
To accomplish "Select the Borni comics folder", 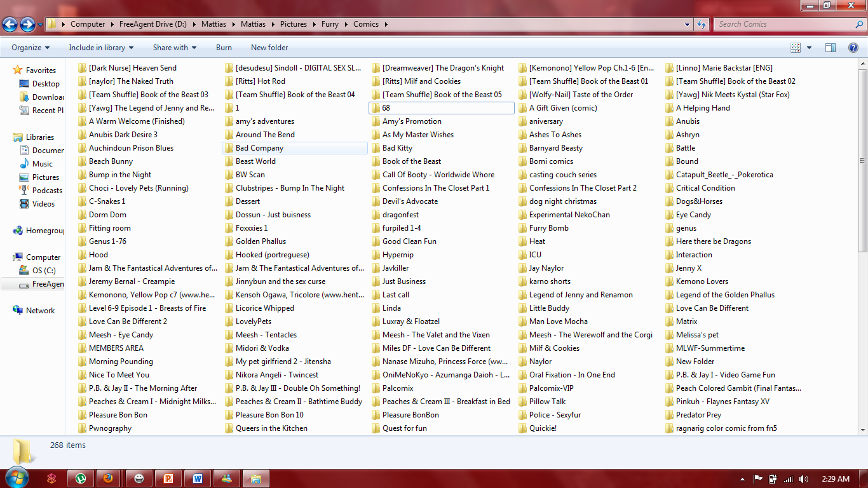I will (x=552, y=161).
